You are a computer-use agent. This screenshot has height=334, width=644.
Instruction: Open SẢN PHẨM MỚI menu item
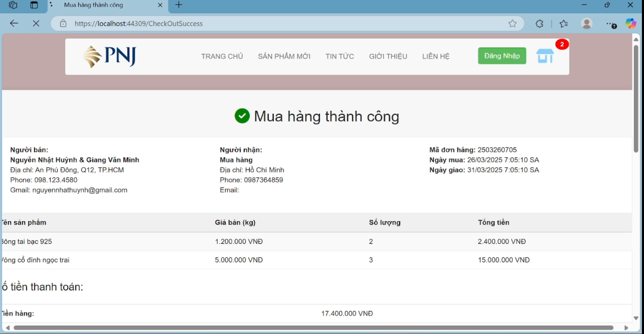pos(284,57)
